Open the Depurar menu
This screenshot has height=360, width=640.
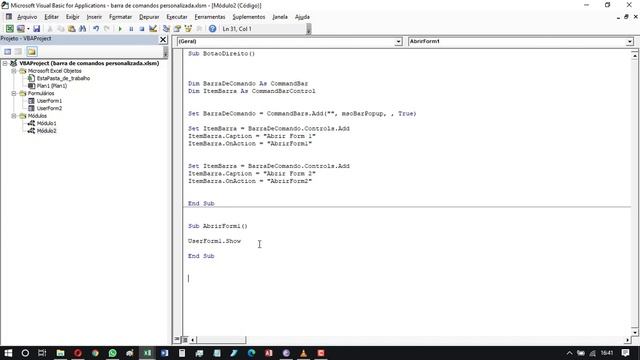tap(149, 17)
